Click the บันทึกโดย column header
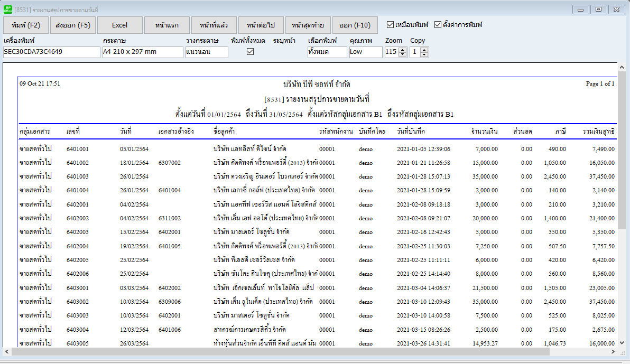This screenshot has height=364, width=630. pyautogui.click(x=372, y=132)
